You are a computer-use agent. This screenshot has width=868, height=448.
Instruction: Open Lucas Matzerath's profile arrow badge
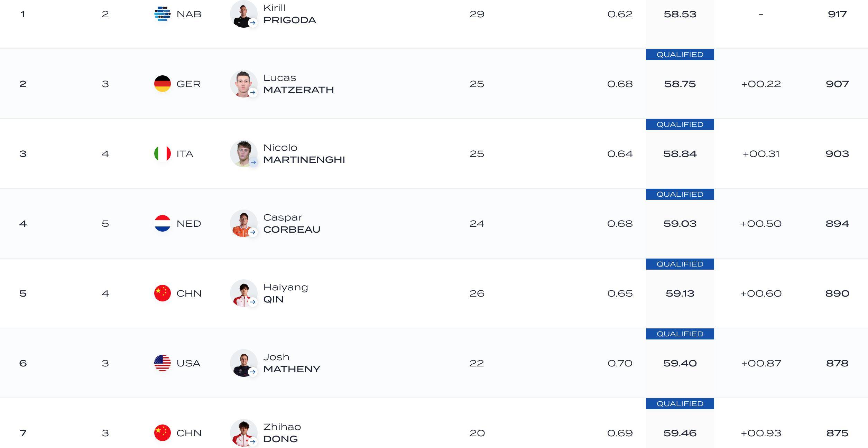253,93
